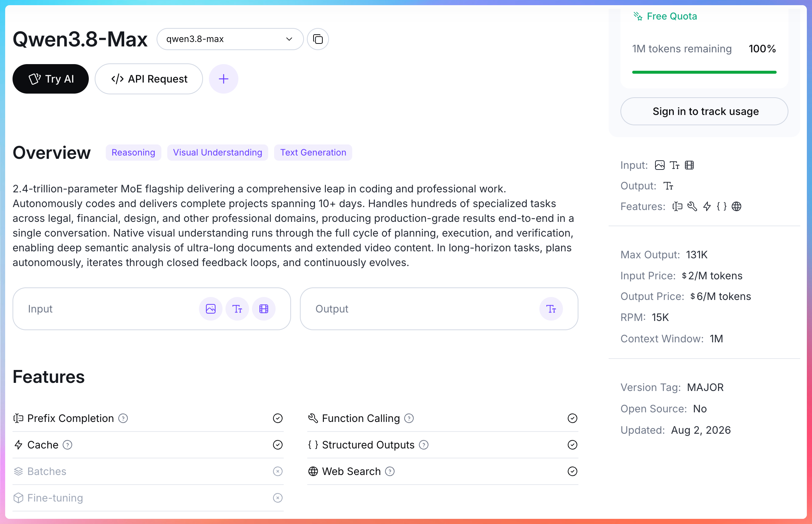Click the Prefix Completion supported checkmark

(x=278, y=418)
